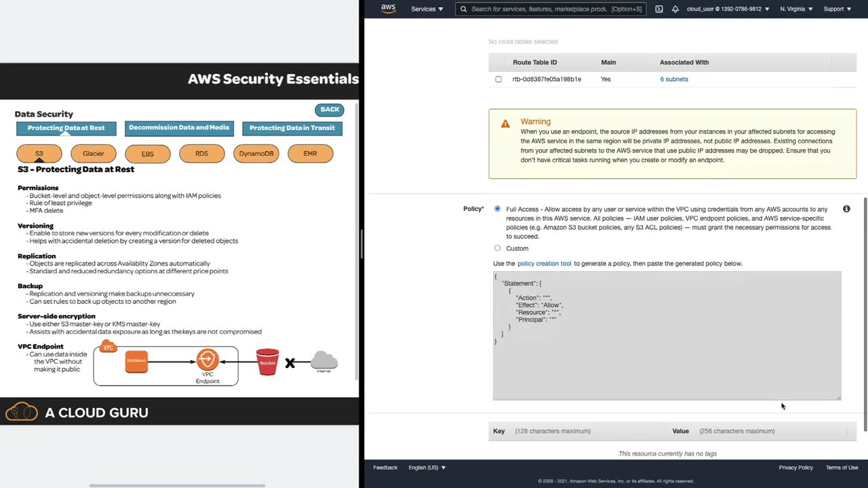Click the Associated With column header
The width and height of the screenshot is (868, 488).
pyautogui.click(x=684, y=62)
